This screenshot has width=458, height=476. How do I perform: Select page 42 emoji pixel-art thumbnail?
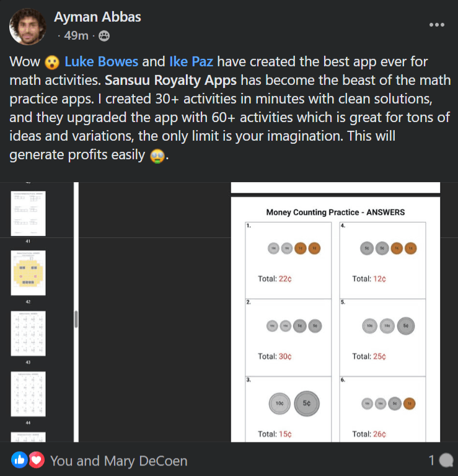pyautogui.click(x=28, y=273)
